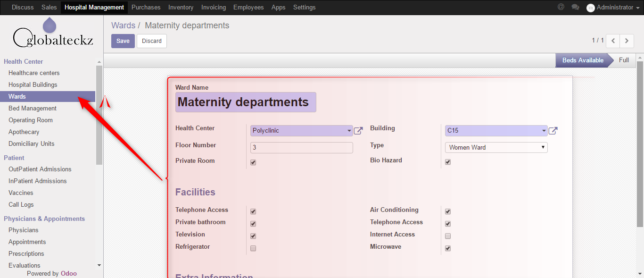
Task: Open the Building external link icon
Action: coord(553,131)
